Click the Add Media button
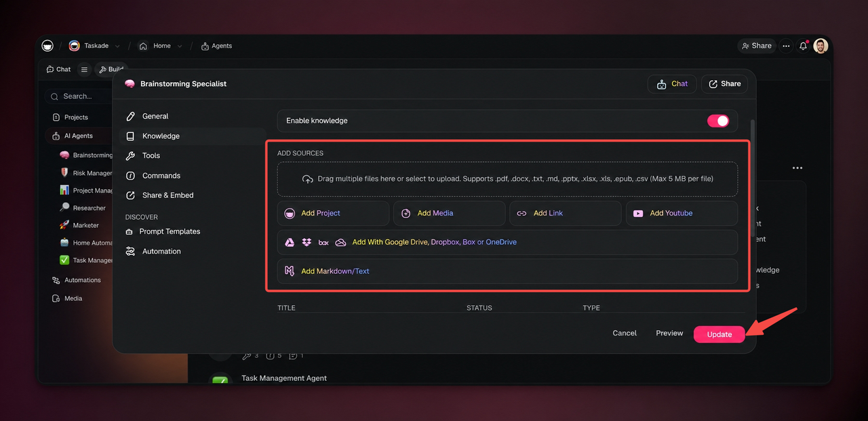 point(449,213)
